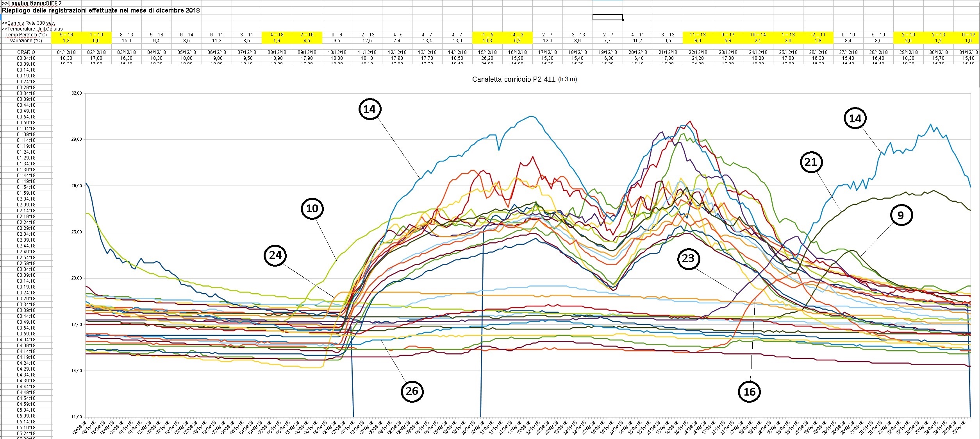Click the Sample Rate:300 sec cell
The height and width of the screenshot is (439, 980).
pyautogui.click(x=28, y=23)
